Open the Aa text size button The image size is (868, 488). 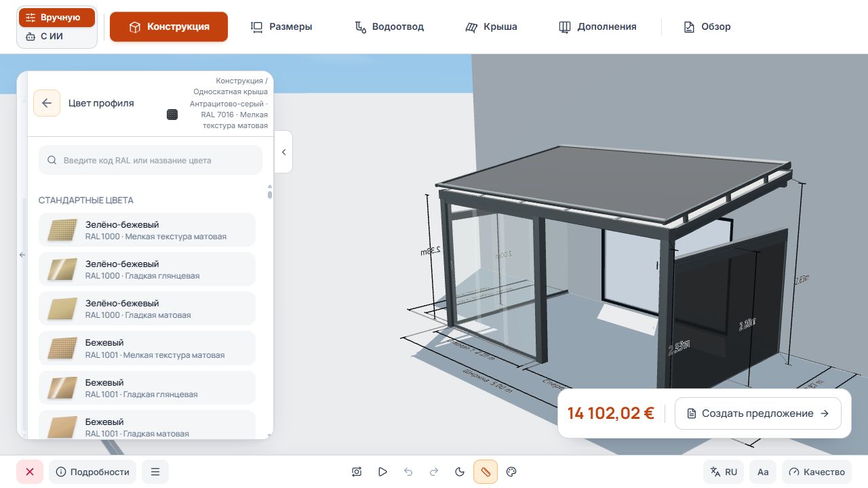click(763, 472)
